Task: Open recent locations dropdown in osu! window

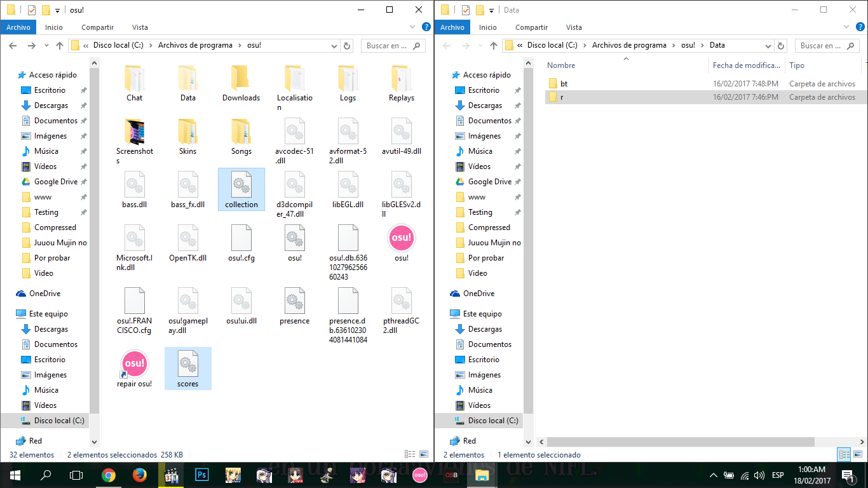Action: tap(46, 46)
